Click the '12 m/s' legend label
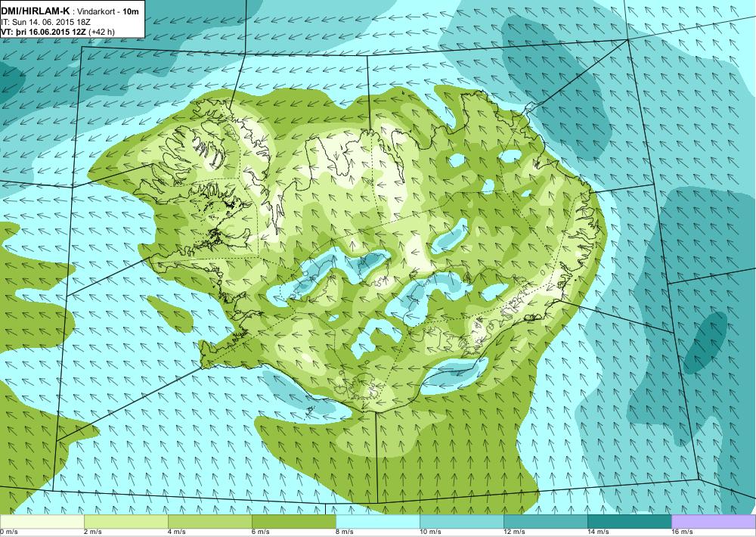Screen dimensions: 756x537 click(x=514, y=532)
